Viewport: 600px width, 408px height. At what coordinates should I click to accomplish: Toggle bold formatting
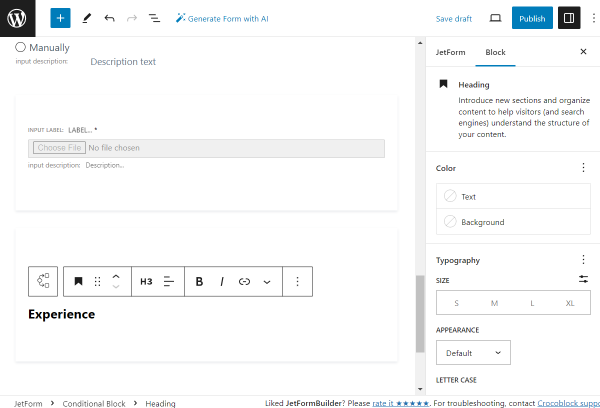[199, 281]
